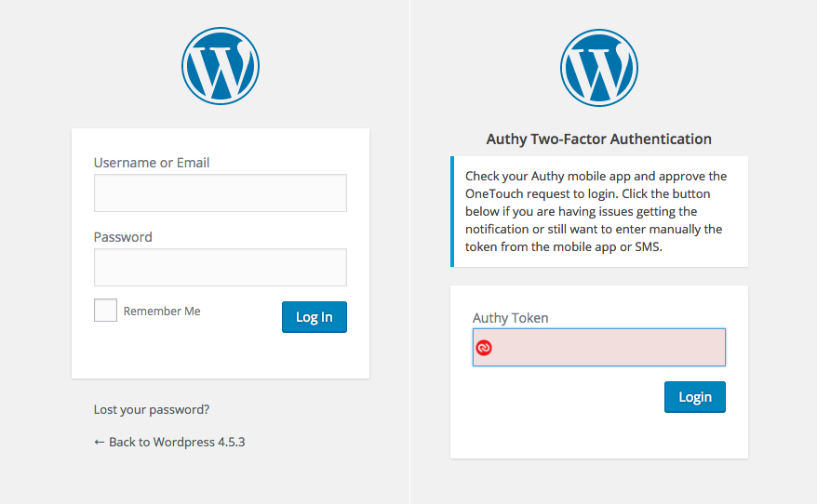The width and height of the screenshot is (817, 504).
Task: Click the blue Log In button
Action: [x=315, y=317]
